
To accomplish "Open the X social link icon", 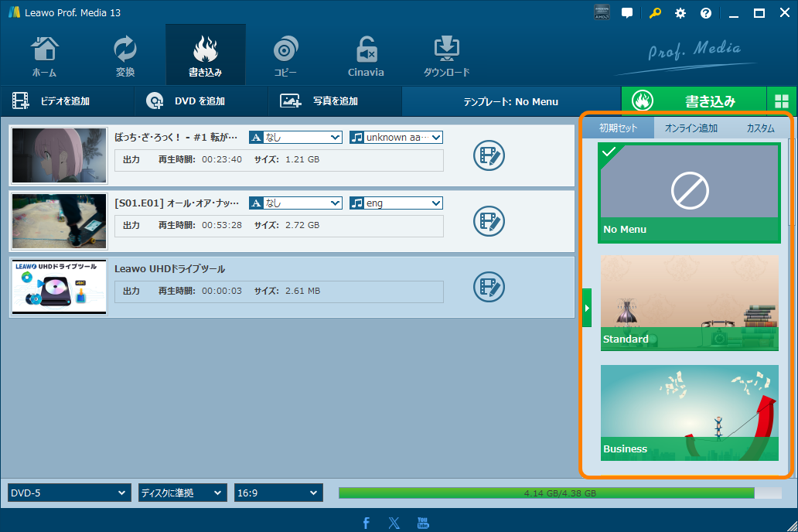I will tap(394, 523).
